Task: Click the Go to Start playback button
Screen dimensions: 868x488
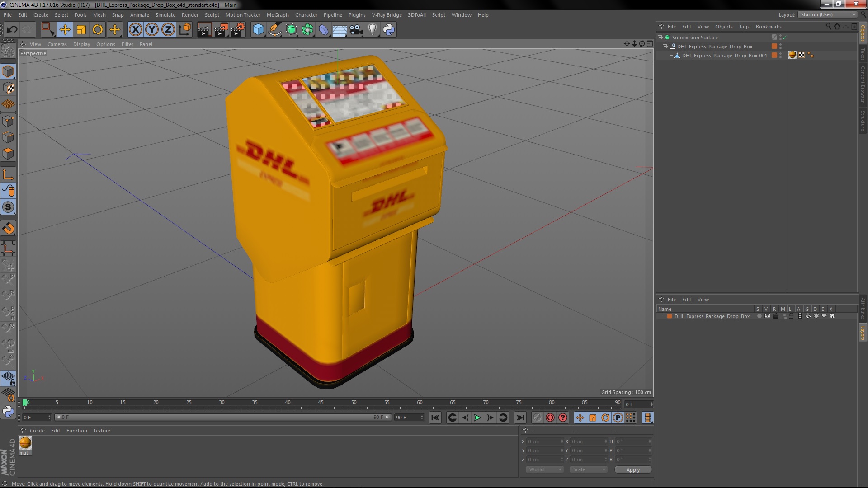Action: click(435, 418)
